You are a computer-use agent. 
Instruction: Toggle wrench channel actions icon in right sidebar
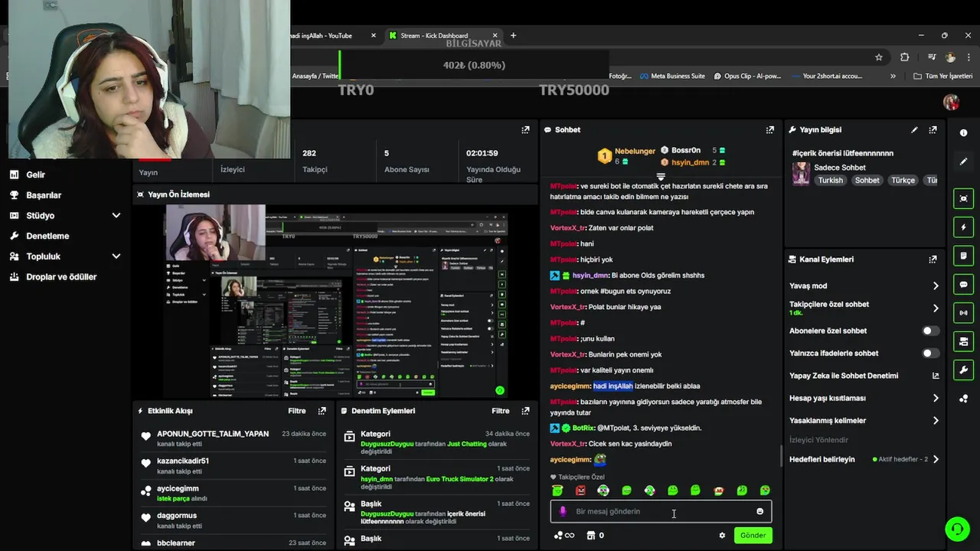pos(963,370)
